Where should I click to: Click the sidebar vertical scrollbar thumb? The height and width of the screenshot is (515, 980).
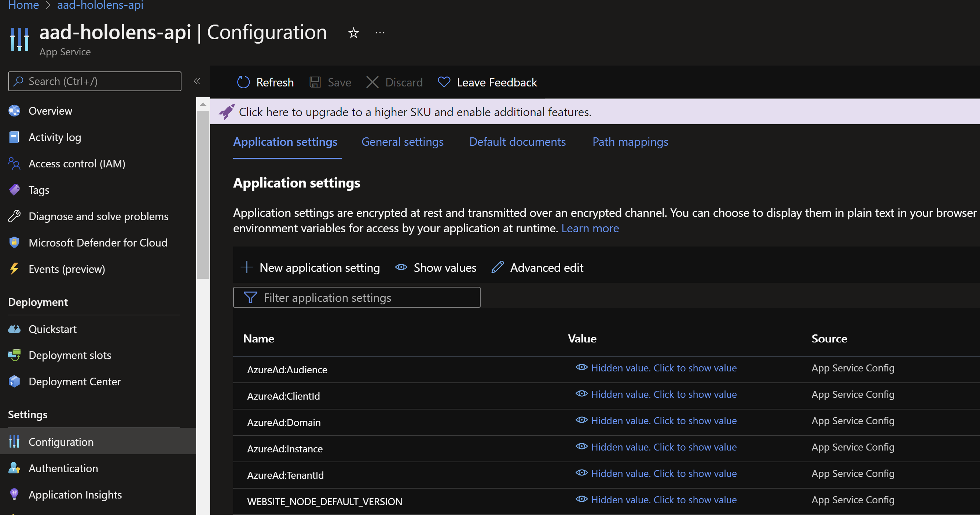coord(203,194)
